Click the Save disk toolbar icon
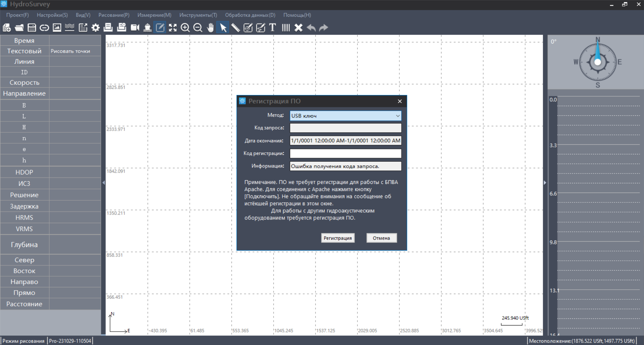The height and width of the screenshot is (345, 644). (32, 28)
